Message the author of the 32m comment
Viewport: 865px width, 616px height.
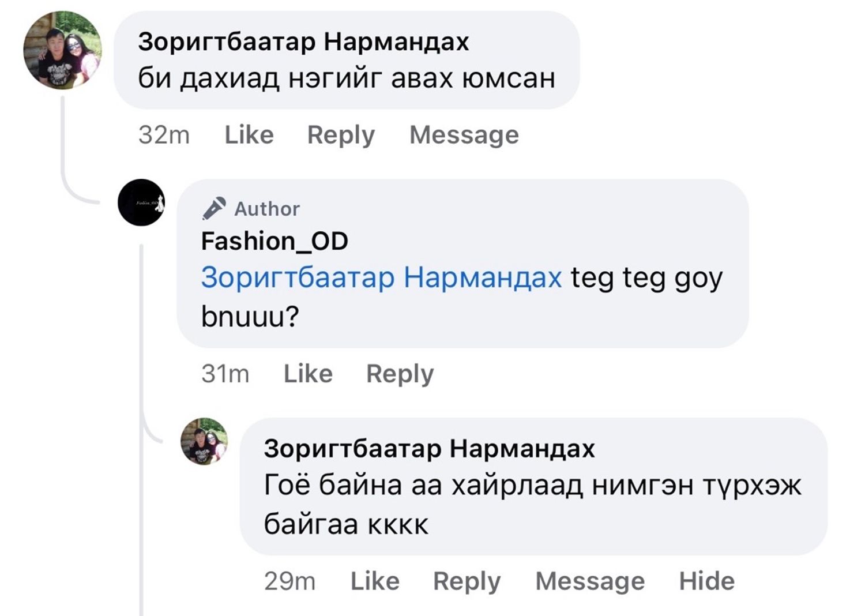[x=464, y=135]
